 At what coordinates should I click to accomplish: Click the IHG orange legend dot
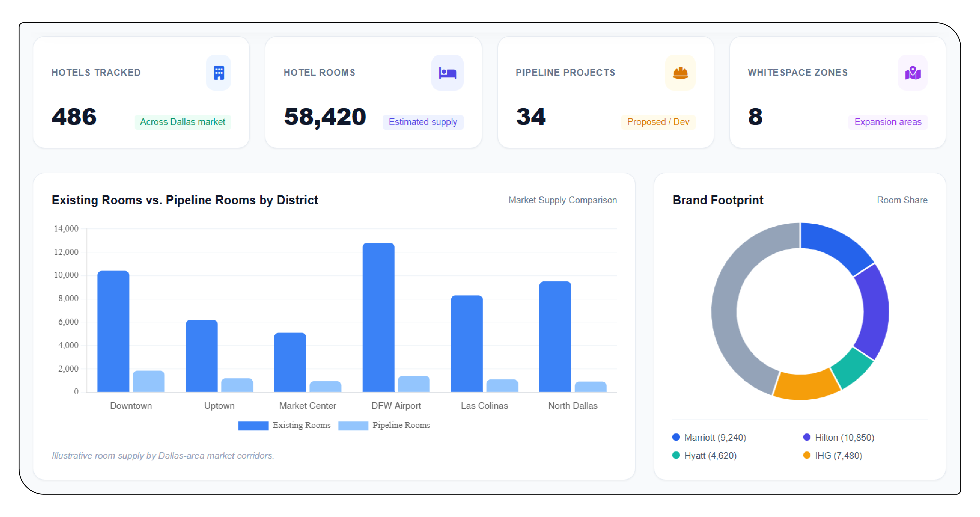[807, 455]
